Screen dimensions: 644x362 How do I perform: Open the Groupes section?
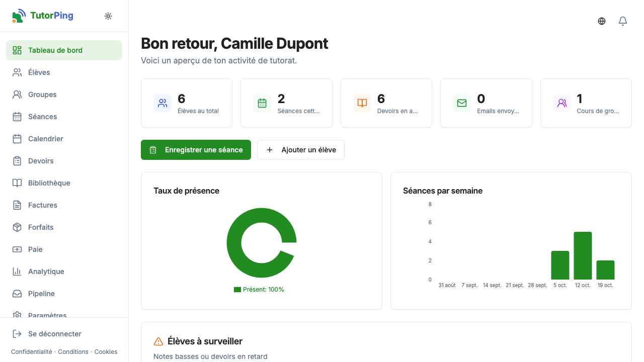pyautogui.click(x=64, y=95)
